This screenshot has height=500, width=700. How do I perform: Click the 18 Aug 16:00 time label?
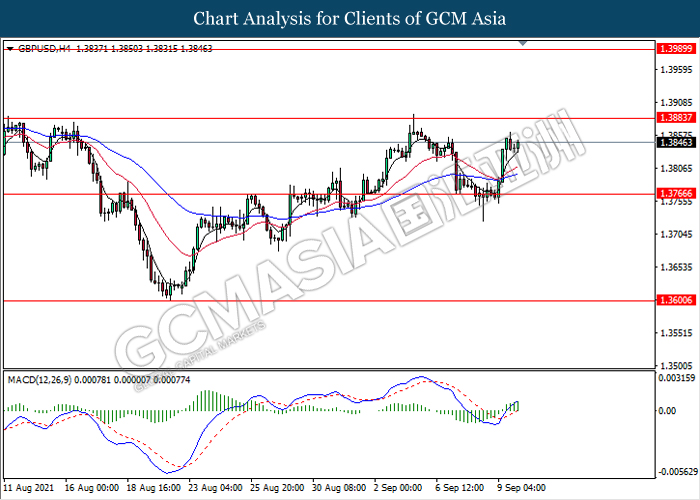[x=153, y=488]
